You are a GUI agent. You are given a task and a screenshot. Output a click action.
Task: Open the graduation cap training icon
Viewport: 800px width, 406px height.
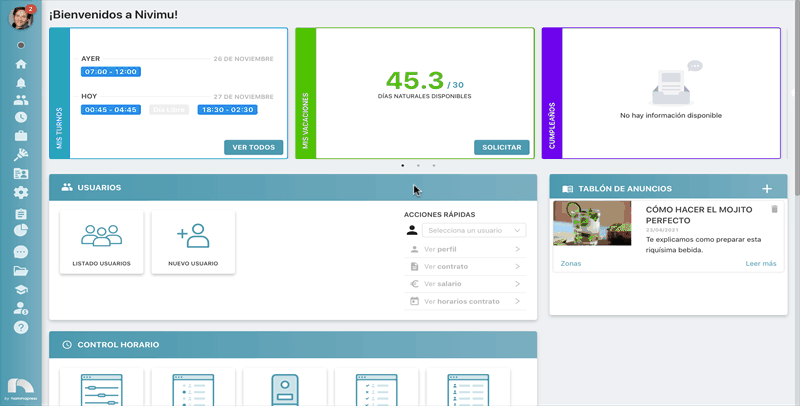(x=21, y=290)
